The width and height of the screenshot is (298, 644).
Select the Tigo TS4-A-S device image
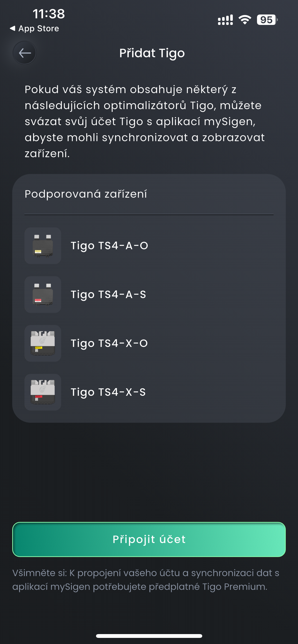43,295
